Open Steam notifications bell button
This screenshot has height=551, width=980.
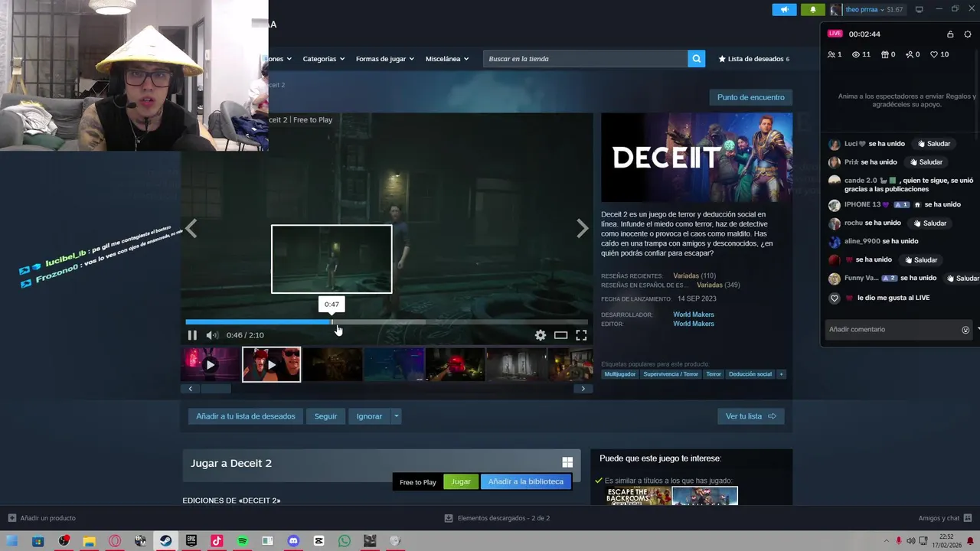point(813,9)
